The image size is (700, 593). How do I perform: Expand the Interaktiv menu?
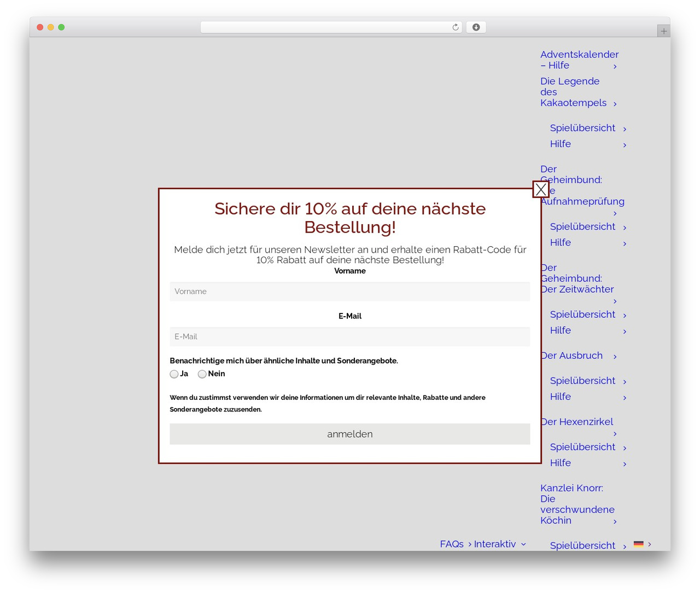[x=500, y=544]
